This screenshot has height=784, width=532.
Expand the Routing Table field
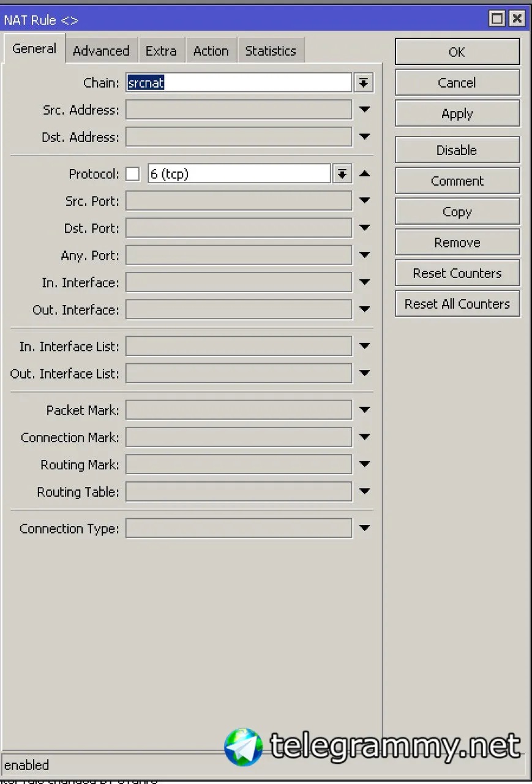[x=365, y=491]
